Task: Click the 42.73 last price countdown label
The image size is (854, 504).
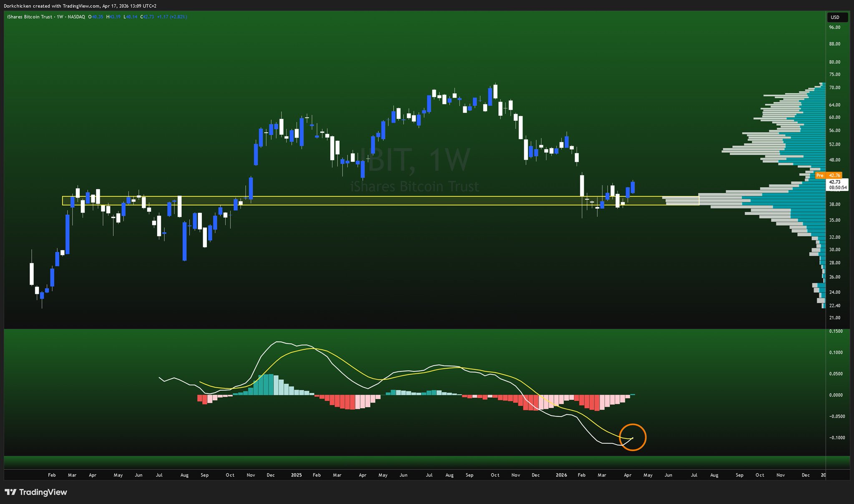Action: click(837, 185)
